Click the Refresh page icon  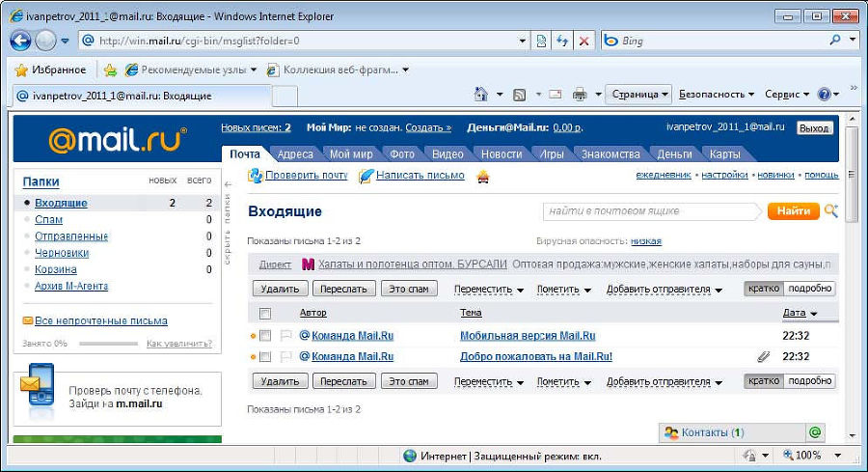(x=562, y=41)
